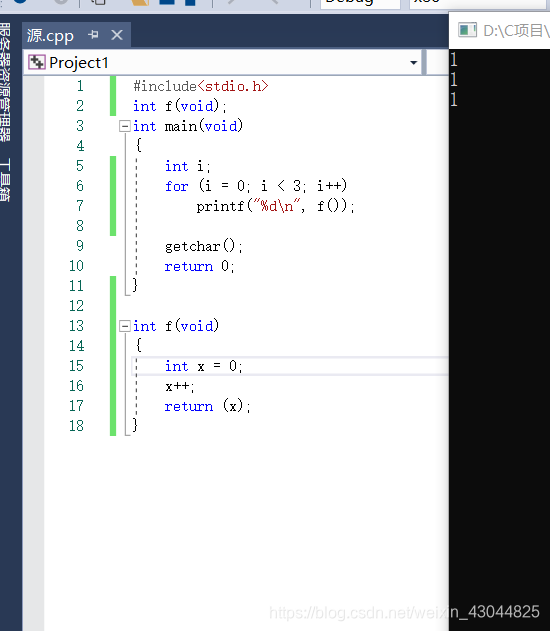Open the Debug configuration dropdown

(x=360, y=3)
